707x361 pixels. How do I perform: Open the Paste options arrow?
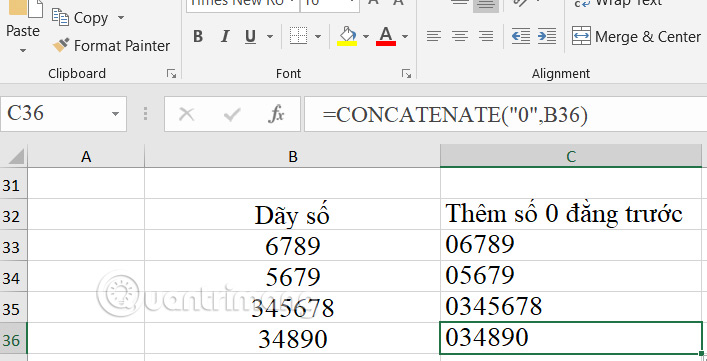coord(23,50)
